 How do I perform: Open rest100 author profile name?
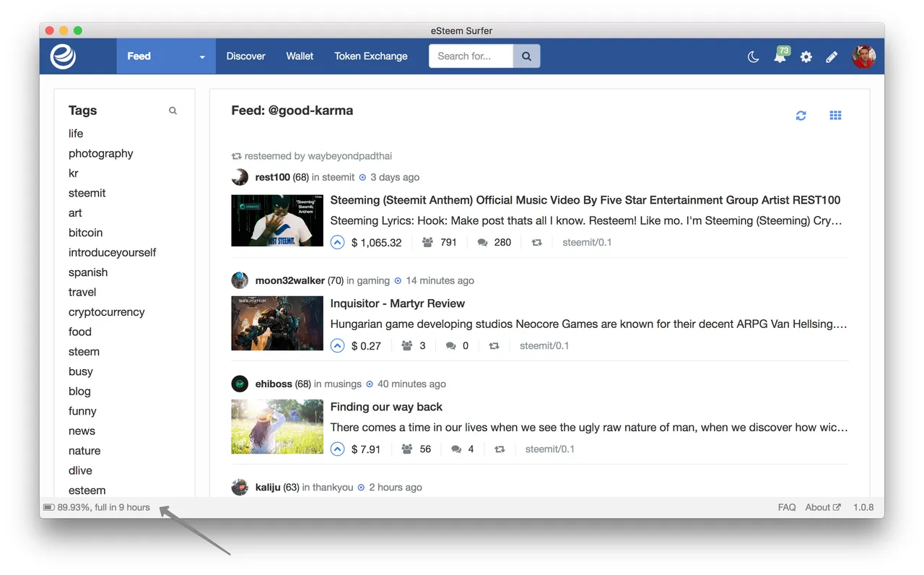(272, 177)
